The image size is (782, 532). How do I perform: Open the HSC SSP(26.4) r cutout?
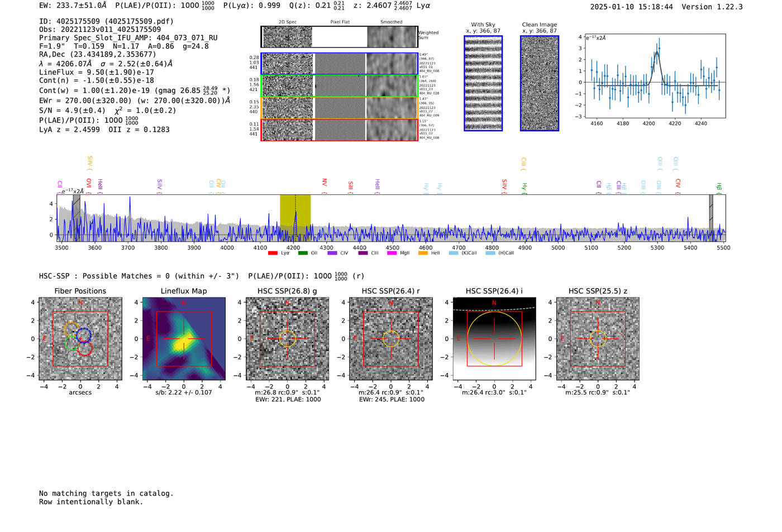[x=391, y=339]
